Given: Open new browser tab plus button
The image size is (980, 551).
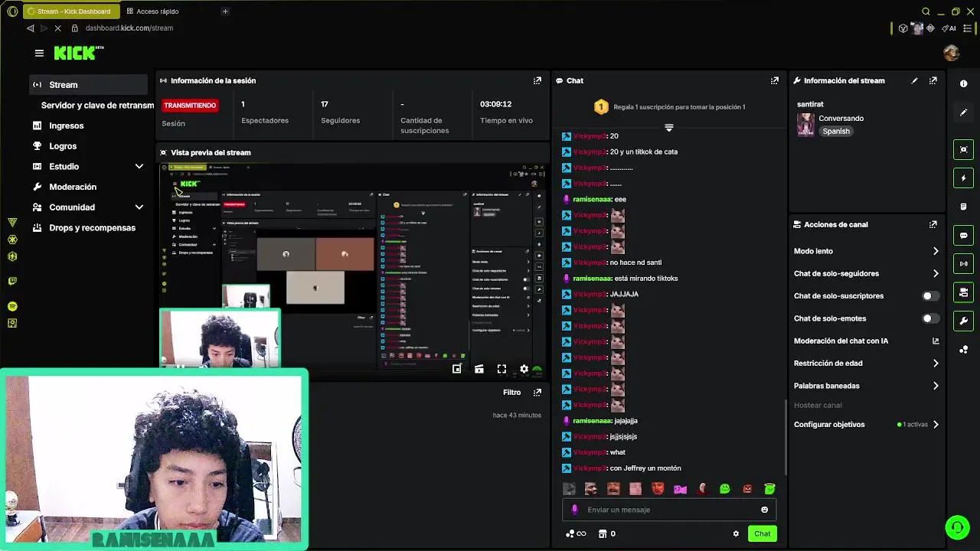Looking at the screenshot, I should coord(225,11).
